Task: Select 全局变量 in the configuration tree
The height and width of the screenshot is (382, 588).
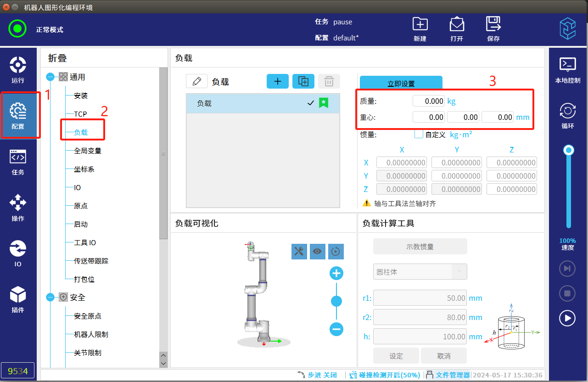Action: pyautogui.click(x=87, y=151)
